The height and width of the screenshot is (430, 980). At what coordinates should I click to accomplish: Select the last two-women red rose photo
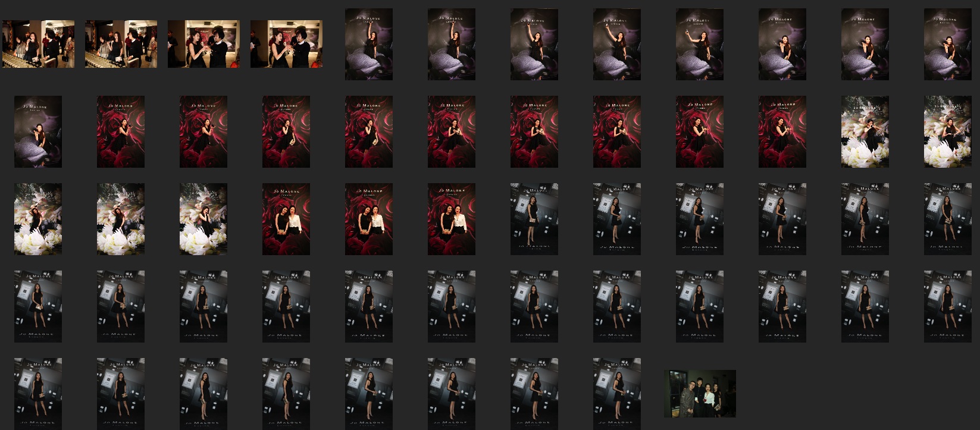coord(452,219)
